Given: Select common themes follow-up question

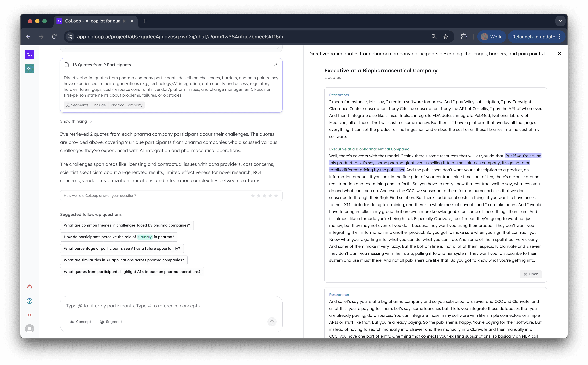Looking at the screenshot, I should [127, 225].
